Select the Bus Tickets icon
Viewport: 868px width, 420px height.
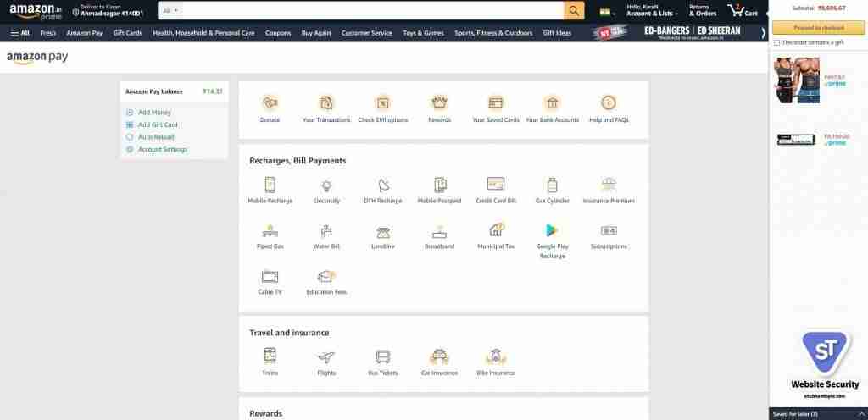(383, 357)
